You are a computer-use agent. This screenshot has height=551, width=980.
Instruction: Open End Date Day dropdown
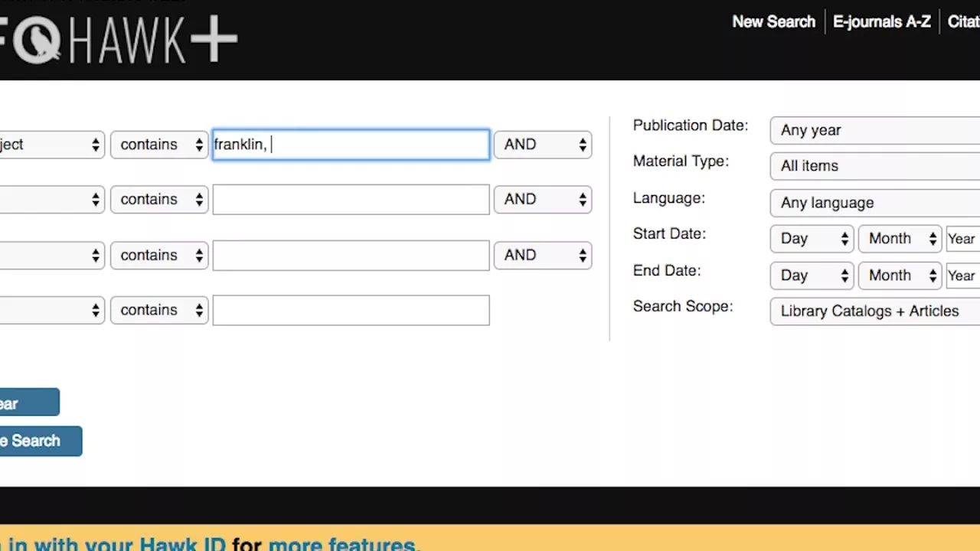pos(812,275)
